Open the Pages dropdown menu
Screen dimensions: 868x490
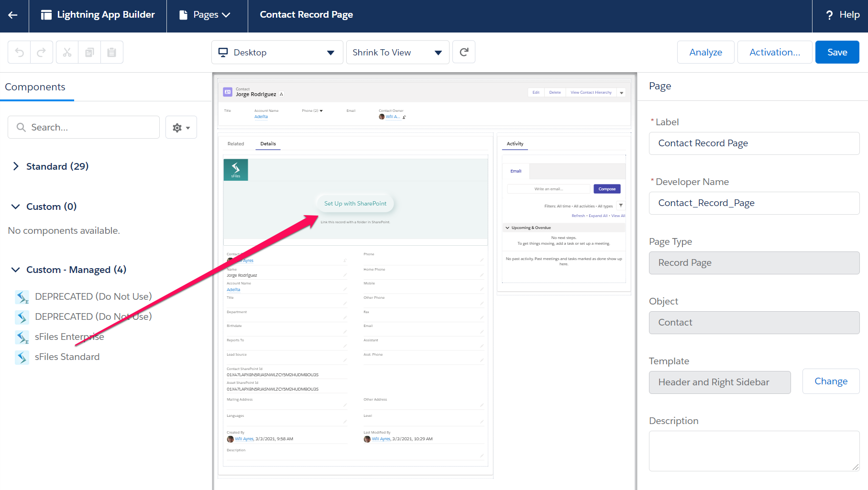click(x=205, y=15)
